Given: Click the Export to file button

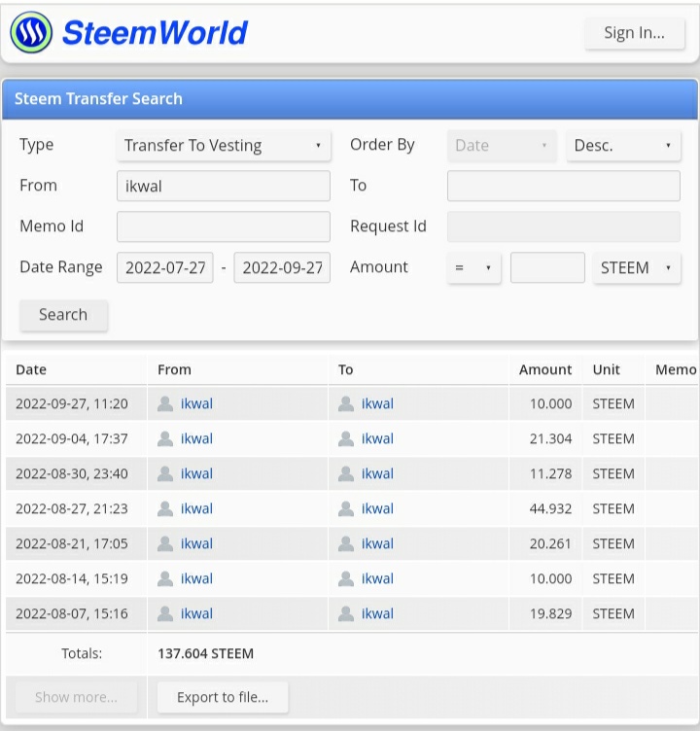Looking at the screenshot, I should 223,697.
